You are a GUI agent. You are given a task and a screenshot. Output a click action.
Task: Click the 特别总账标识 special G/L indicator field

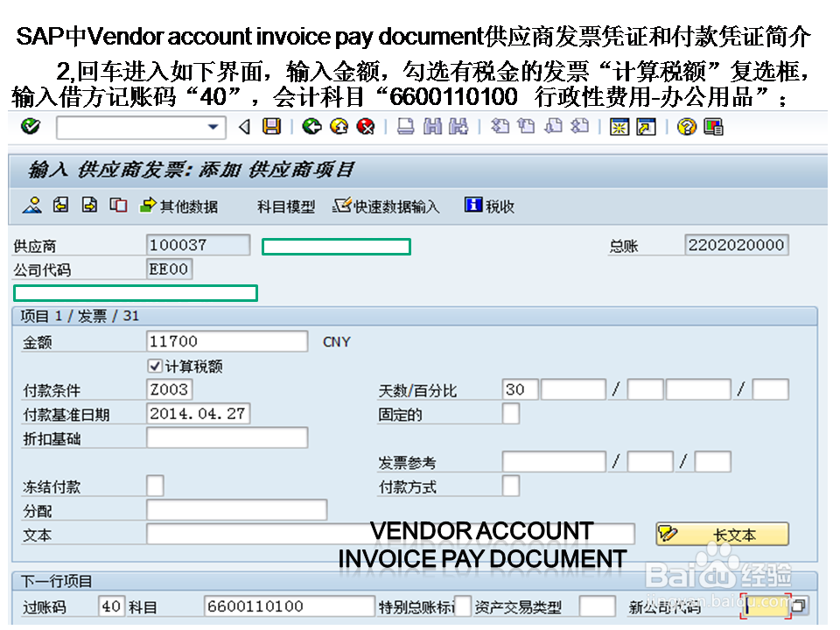[x=463, y=606]
